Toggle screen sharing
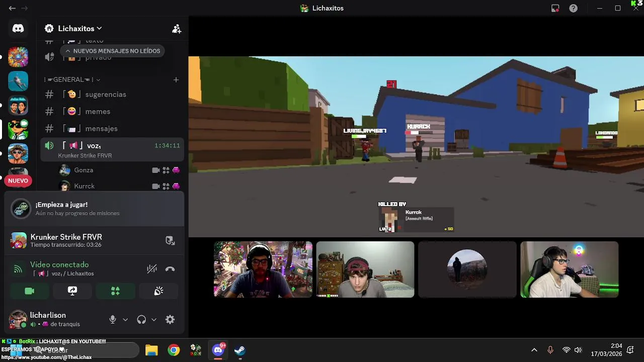The height and width of the screenshot is (362, 644). 72,291
